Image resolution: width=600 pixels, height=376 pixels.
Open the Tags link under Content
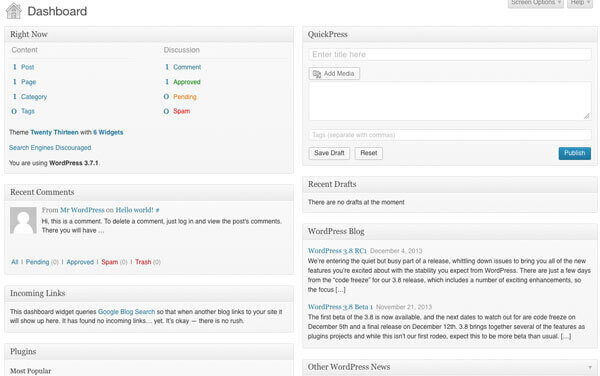click(28, 111)
